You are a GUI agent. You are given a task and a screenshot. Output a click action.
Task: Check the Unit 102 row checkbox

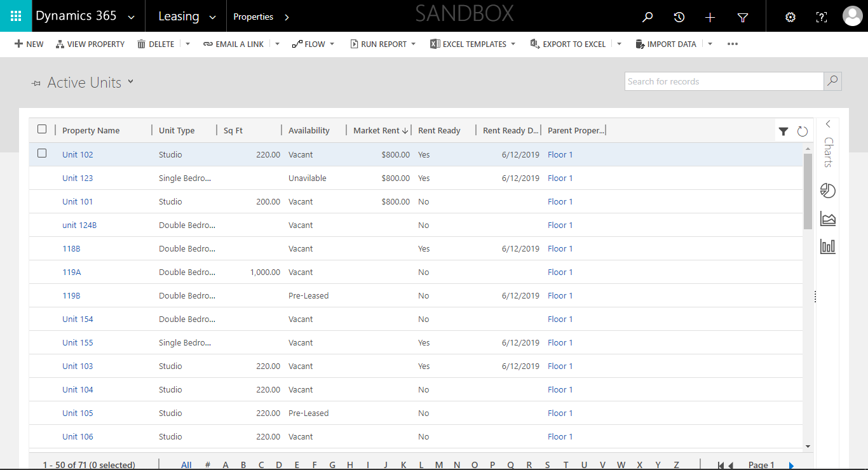pos(42,153)
